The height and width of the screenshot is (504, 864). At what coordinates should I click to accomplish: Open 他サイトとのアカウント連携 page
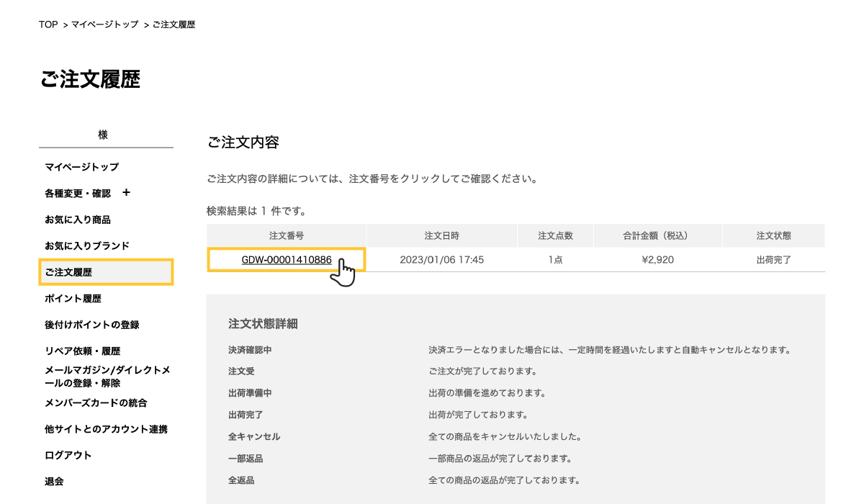click(x=106, y=429)
